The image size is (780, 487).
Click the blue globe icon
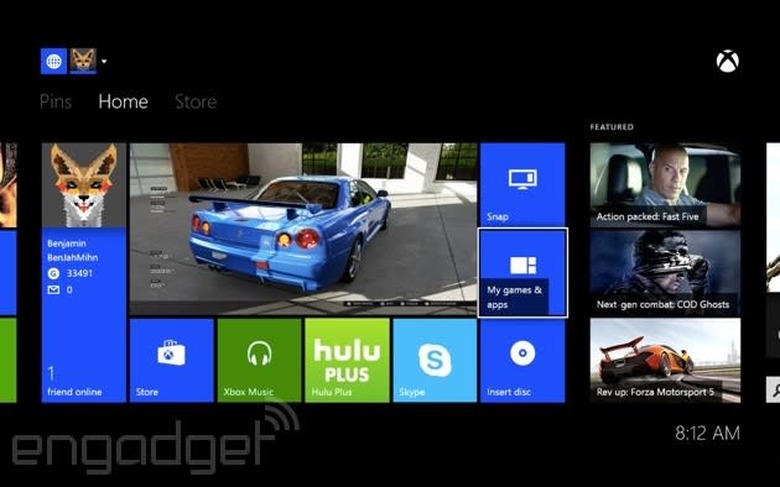(53, 61)
